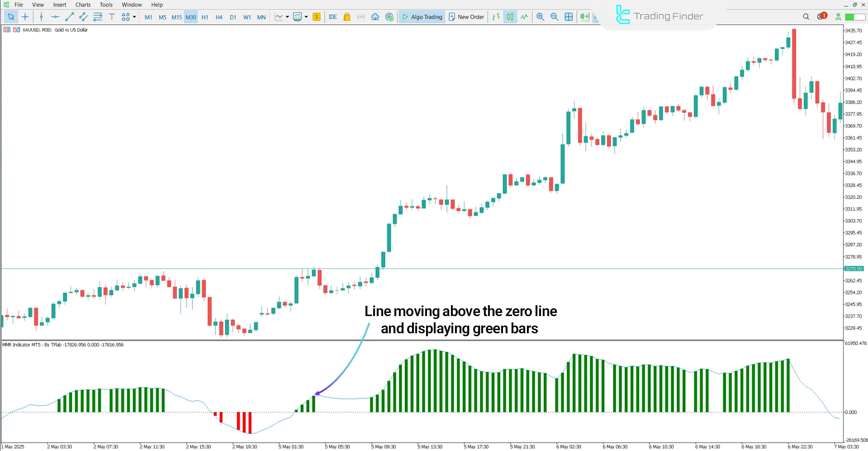Select the Text annotation tool
This screenshot has height=451, width=868.
(112, 17)
